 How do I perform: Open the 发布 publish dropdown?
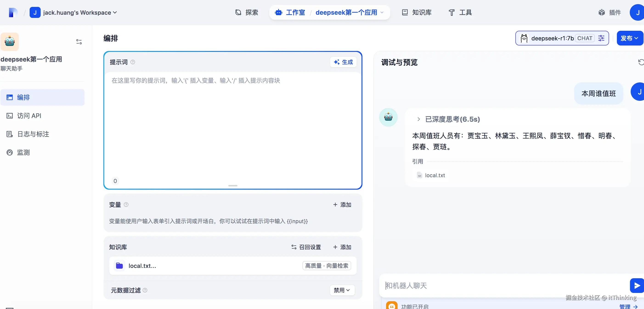pos(629,38)
